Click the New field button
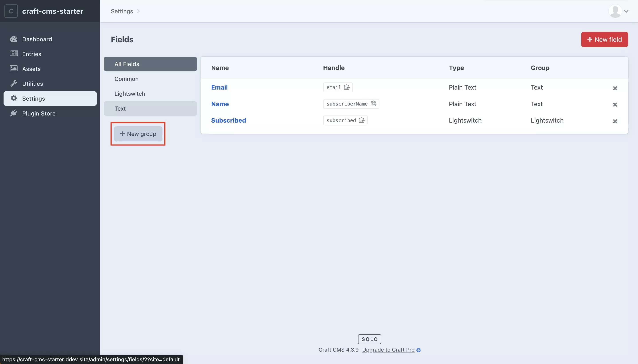 pos(605,39)
